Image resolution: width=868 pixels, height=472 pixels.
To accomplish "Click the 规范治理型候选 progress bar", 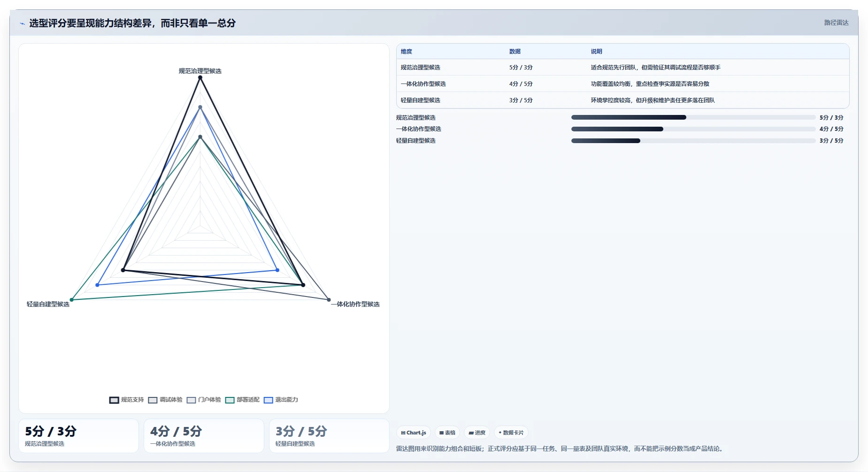I will point(693,117).
